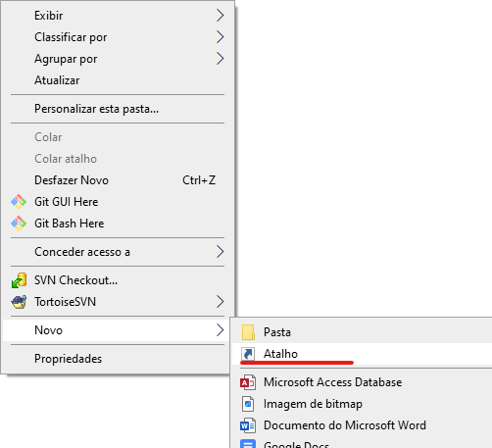
Task: Click the Atalho shortcut arrow icon
Action: click(248, 354)
